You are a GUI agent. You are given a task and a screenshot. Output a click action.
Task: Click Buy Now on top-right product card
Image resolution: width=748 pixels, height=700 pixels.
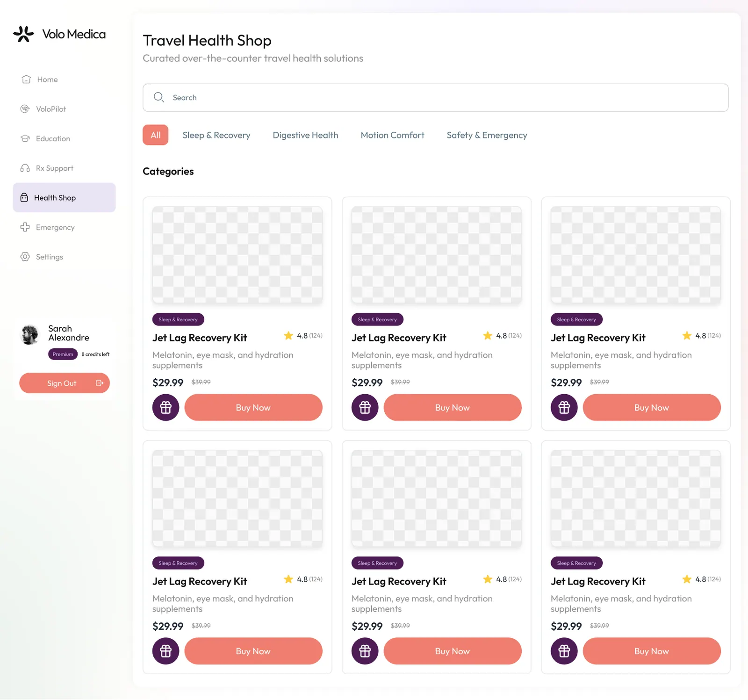pos(652,407)
